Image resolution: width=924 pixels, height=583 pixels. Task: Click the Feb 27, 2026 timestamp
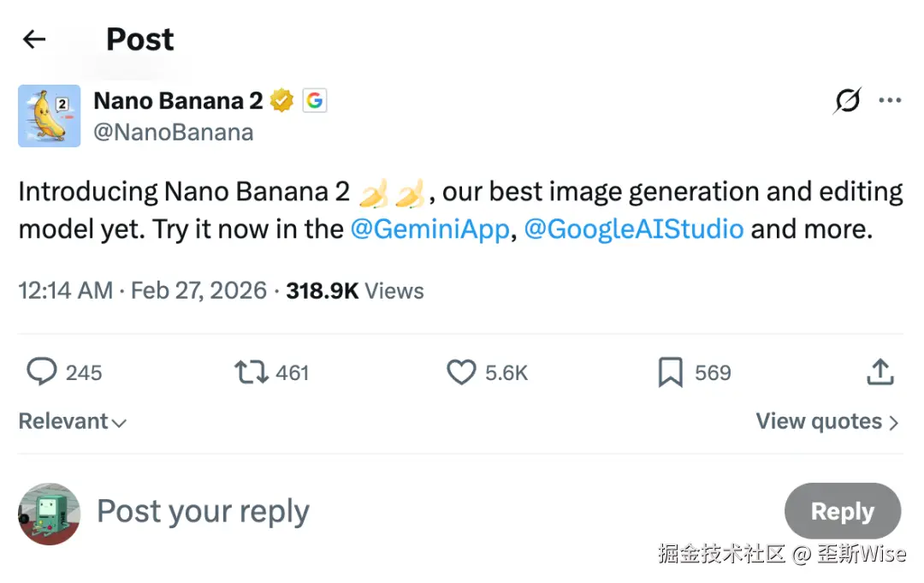(x=198, y=290)
